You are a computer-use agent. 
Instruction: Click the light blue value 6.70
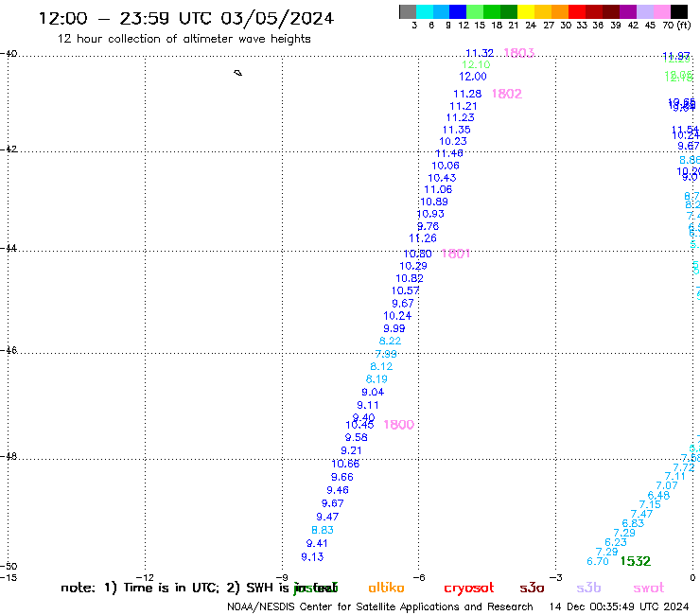pos(598,561)
